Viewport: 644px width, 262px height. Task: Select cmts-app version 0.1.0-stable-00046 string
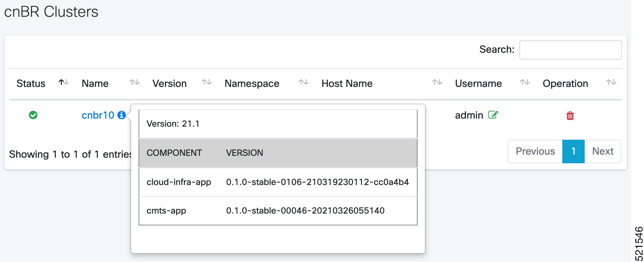[x=305, y=211]
